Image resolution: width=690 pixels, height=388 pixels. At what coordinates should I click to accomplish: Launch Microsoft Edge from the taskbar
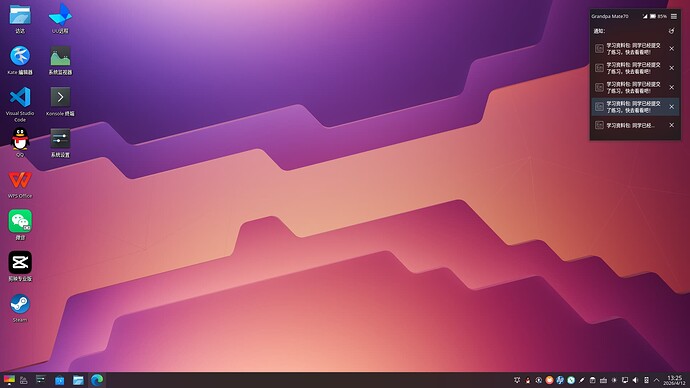coord(97,380)
